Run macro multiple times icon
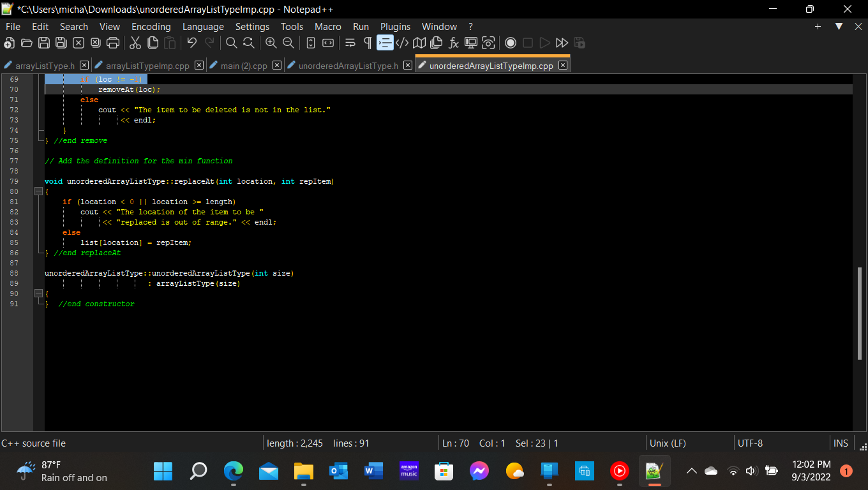Screen dimensions: 868x490 point(562,43)
